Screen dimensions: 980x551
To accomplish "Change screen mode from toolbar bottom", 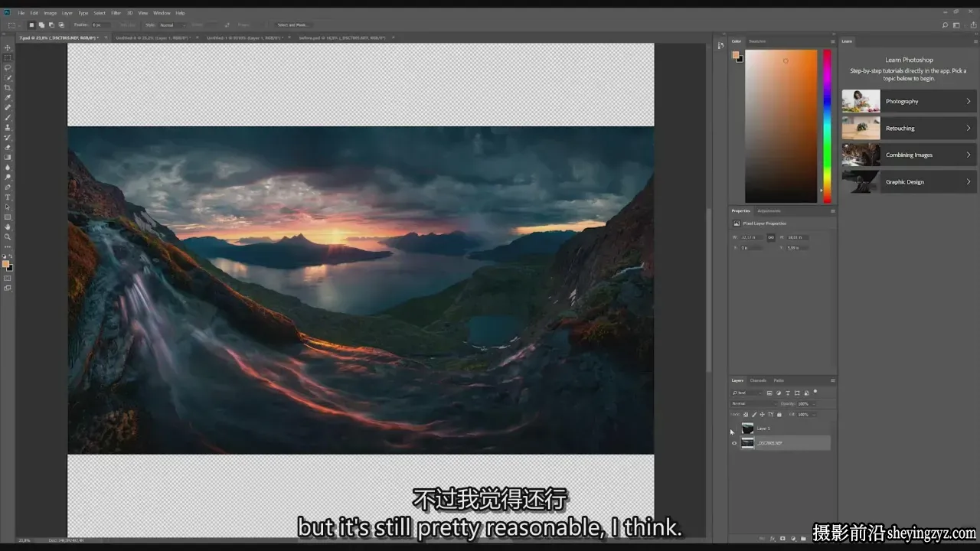I will (8, 289).
